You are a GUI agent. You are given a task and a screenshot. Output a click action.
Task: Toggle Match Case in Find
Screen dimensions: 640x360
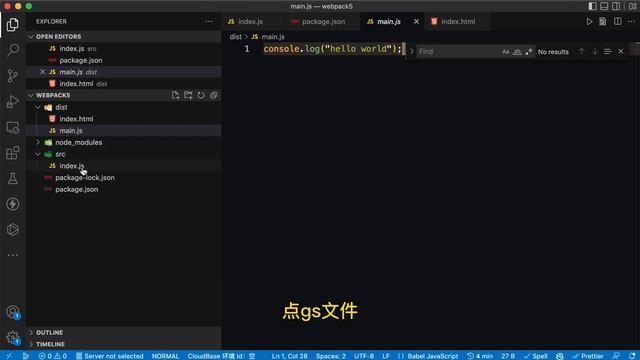[x=505, y=51]
